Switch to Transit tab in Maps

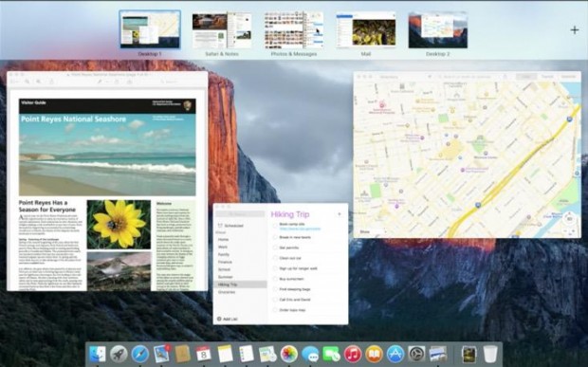tap(547, 77)
